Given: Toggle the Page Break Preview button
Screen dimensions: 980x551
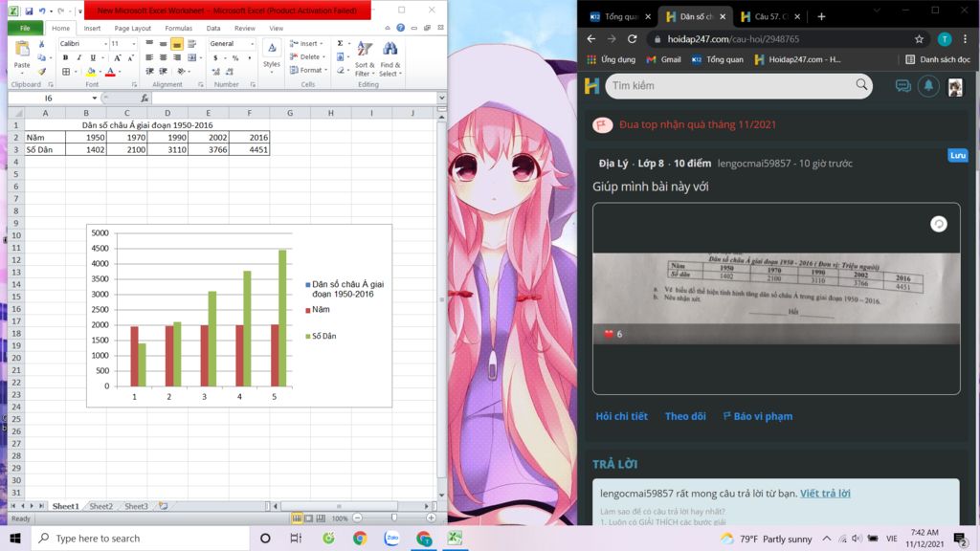Looking at the screenshot, I should point(321,518).
